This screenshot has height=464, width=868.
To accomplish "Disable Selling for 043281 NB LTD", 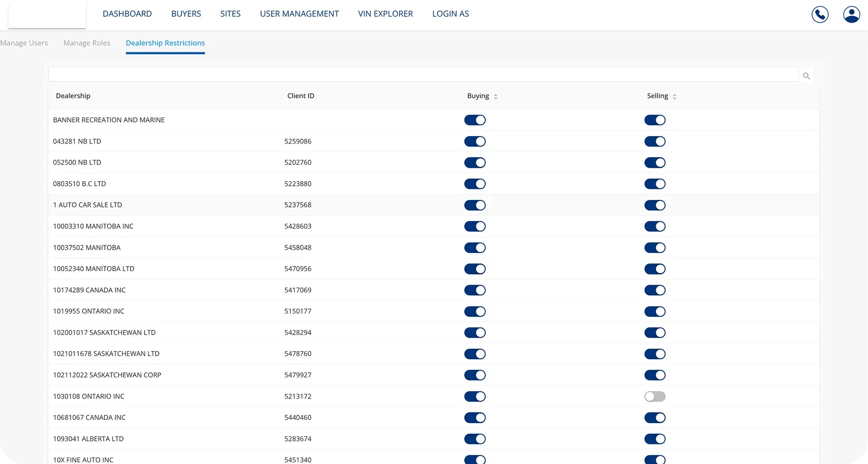I will point(655,142).
